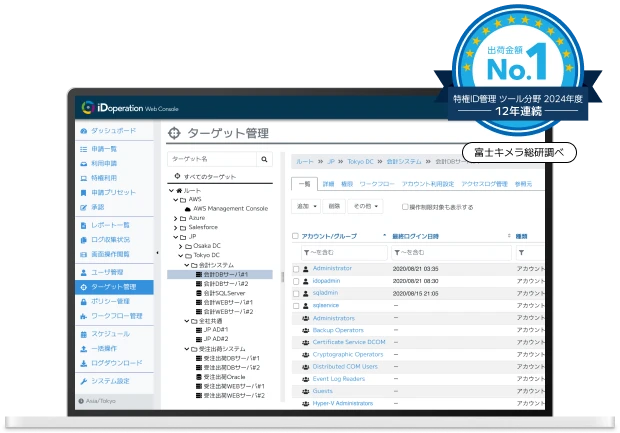Click the magnifier search icon beside ターゲット名
The width and height of the screenshot is (620, 433).
(264, 159)
